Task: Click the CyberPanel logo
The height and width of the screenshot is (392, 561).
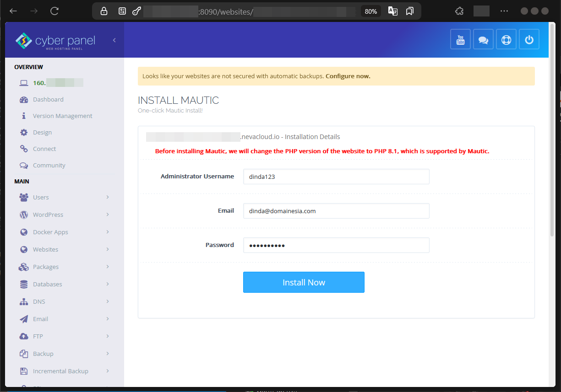Action: coord(55,41)
